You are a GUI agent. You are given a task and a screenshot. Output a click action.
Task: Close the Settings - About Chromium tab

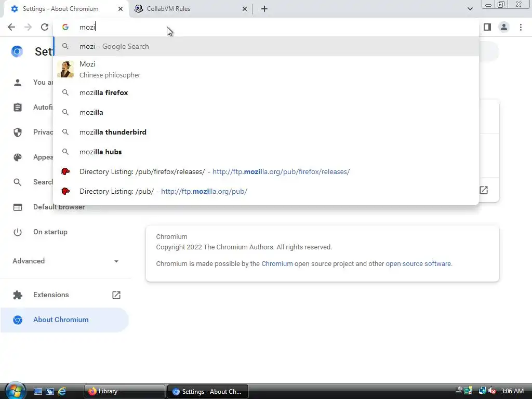pyautogui.click(x=121, y=9)
